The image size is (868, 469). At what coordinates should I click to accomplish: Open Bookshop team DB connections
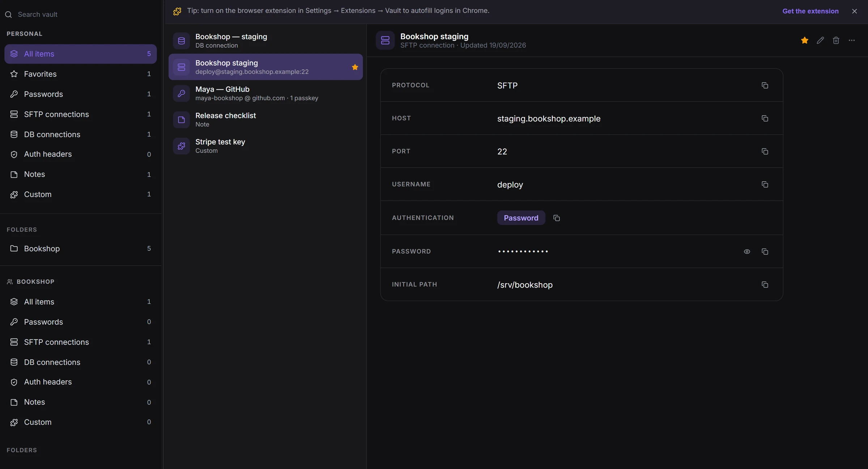[x=80, y=362]
